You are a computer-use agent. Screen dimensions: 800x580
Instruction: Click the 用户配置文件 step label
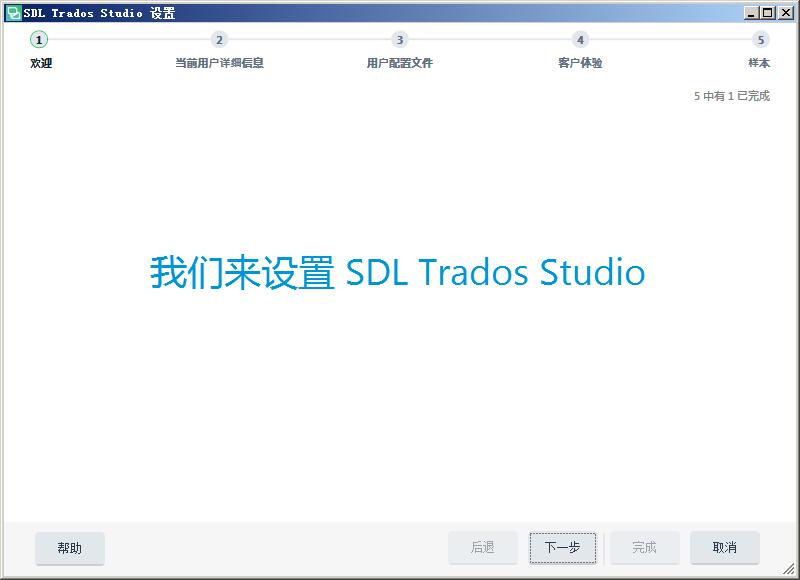(399, 63)
